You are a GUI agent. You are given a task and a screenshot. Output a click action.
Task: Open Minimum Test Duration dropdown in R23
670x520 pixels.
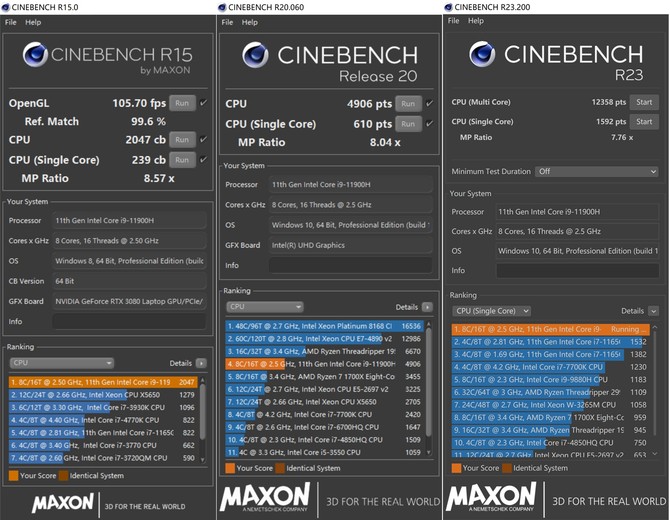[x=597, y=171]
